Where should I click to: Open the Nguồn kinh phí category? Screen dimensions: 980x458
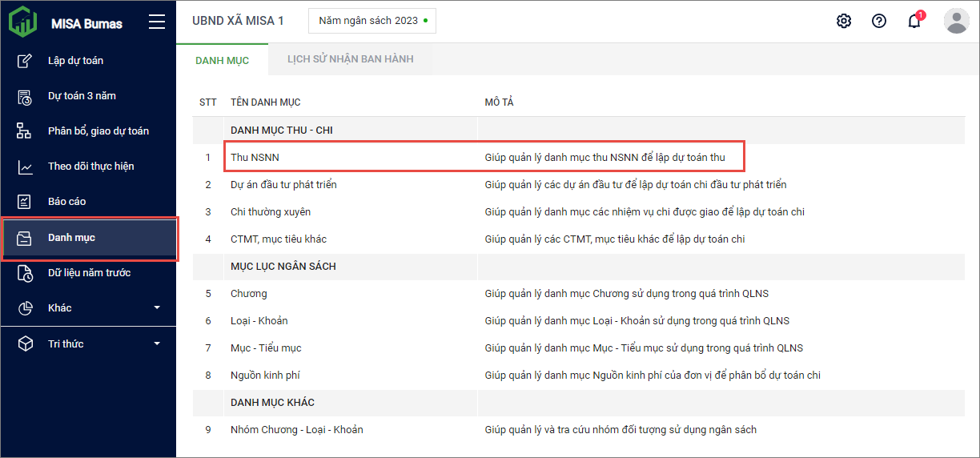(x=265, y=376)
